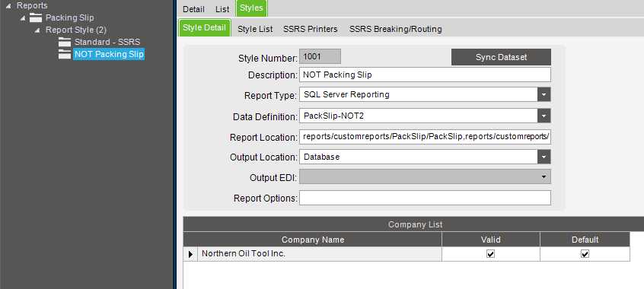Click the SQL Server Reporting value
644x289 pixels.
tap(346, 94)
